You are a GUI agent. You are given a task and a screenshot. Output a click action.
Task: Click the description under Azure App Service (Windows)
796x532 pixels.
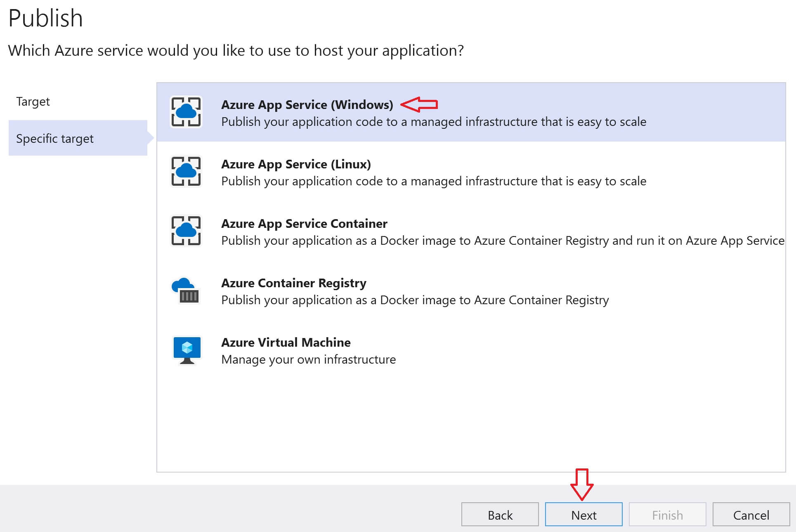(x=434, y=122)
